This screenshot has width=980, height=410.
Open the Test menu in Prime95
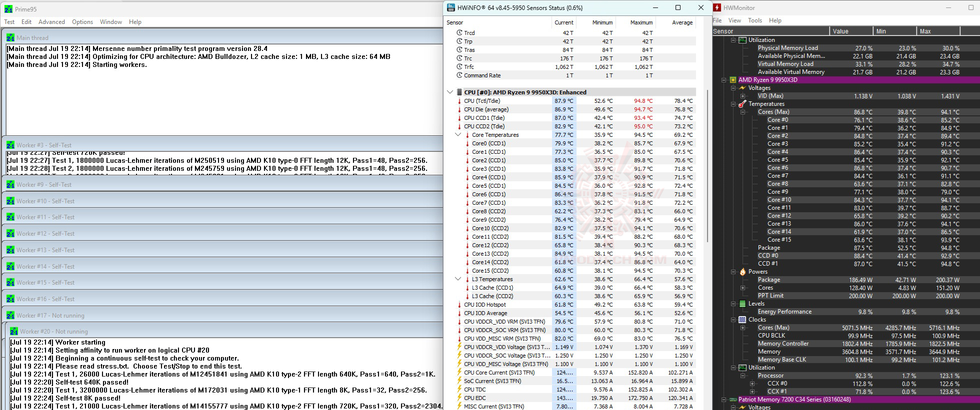tap(9, 22)
